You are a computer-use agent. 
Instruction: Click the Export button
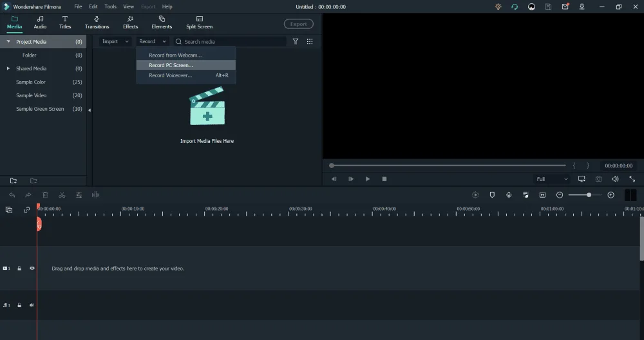(x=299, y=24)
